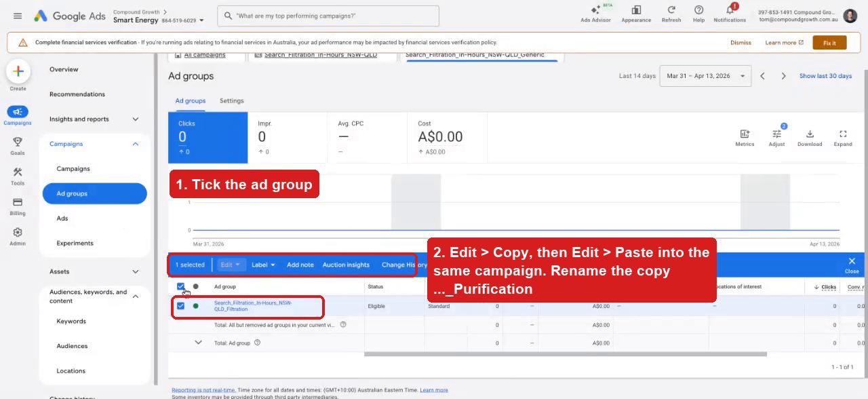The height and width of the screenshot is (399, 868).
Task: Open the Ads Advisor beta tool
Action: [x=595, y=14]
